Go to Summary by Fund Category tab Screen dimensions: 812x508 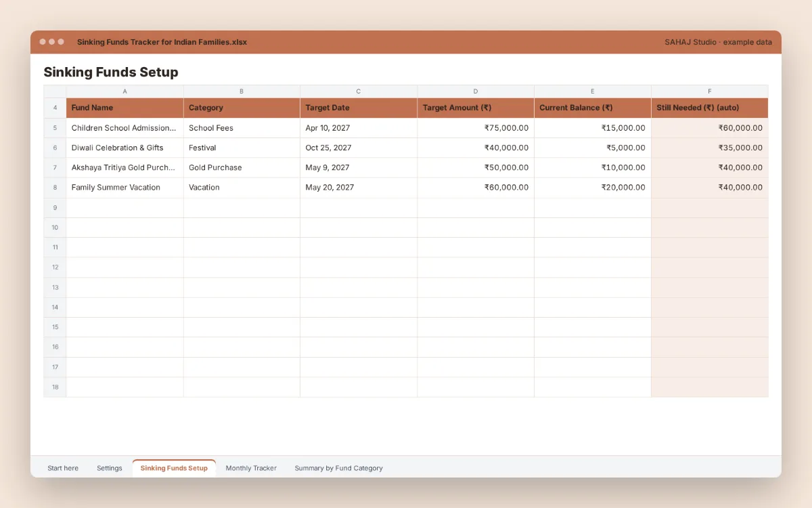pos(338,468)
